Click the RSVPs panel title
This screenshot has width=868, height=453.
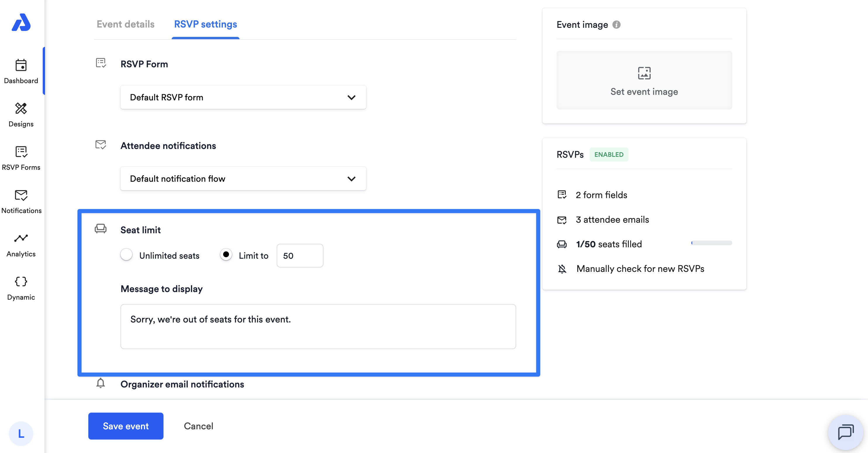(570, 155)
